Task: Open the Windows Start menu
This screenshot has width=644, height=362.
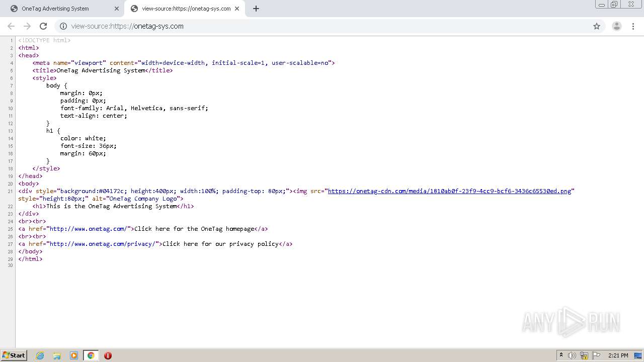Action: click(14, 355)
